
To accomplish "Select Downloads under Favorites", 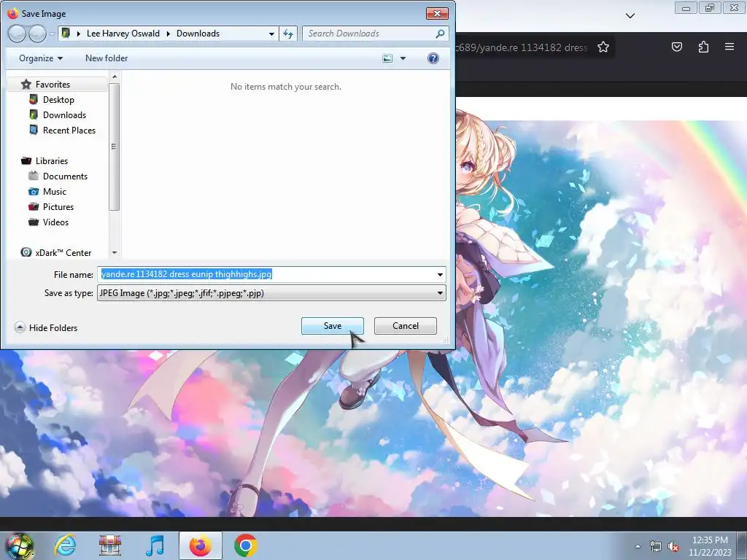I will (64, 114).
